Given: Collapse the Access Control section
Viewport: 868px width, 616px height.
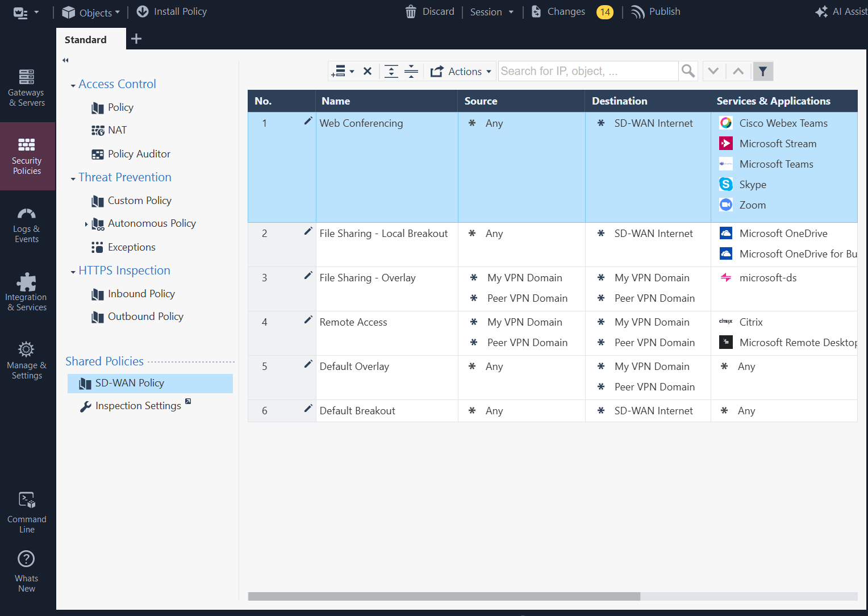Looking at the screenshot, I should pyautogui.click(x=73, y=85).
